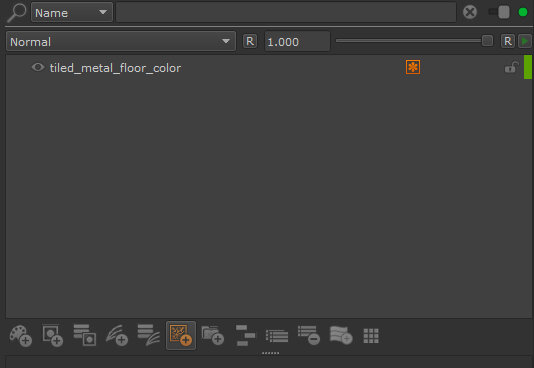Click the green color tag bar of layer
The height and width of the screenshot is (368, 534).
tap(528, 67)
